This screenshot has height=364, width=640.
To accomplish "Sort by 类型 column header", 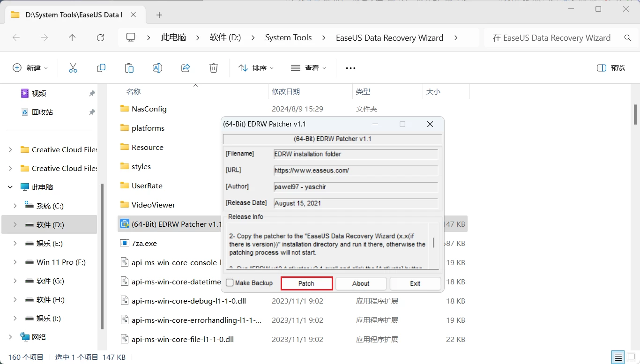I will pos(363,92).
